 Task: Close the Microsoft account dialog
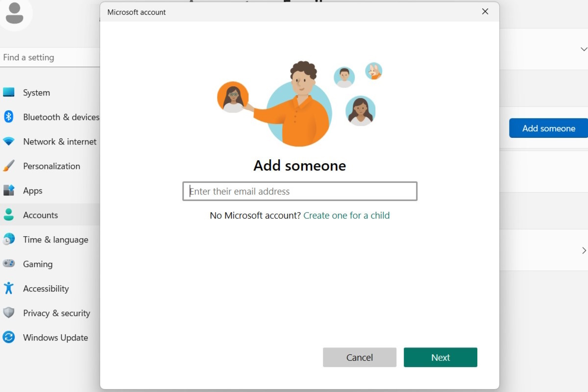(485, 11)
